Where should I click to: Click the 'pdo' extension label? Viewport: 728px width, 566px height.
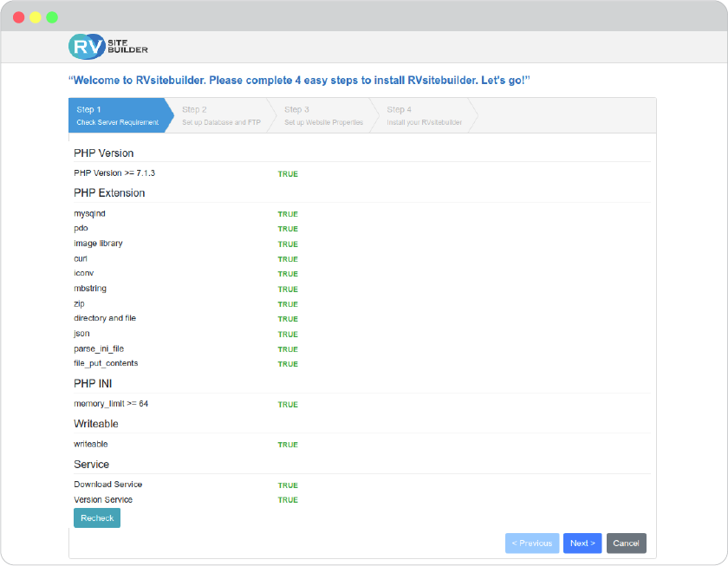tap(81, 229)
